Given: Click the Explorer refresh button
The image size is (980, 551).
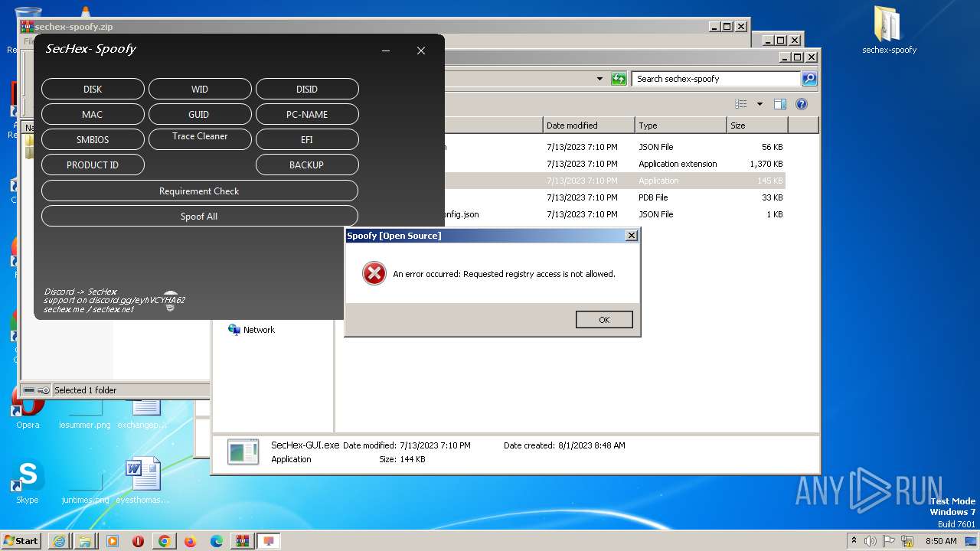Looking at the screenshot, I should click(619, 79).
